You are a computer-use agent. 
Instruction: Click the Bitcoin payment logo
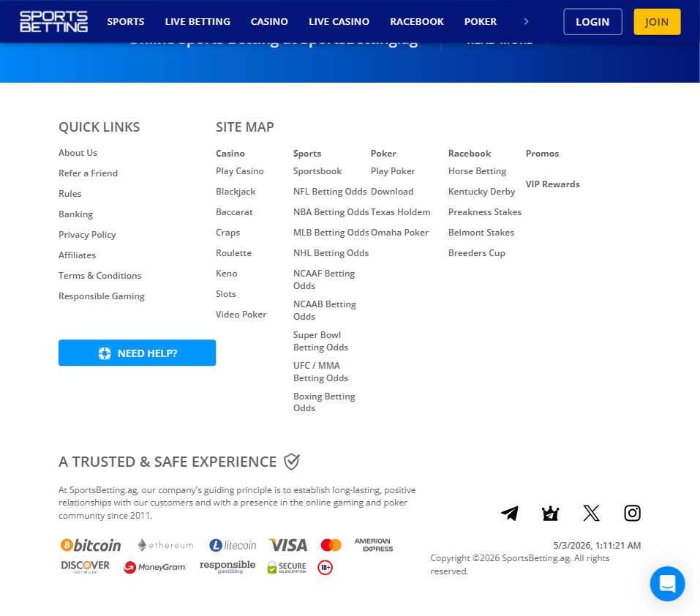(x=91, y=545)
